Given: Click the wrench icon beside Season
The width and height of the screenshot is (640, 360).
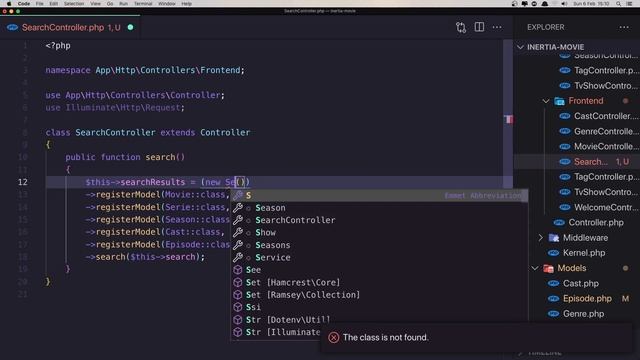Looking at the screenshot, I should pos(238,208).
